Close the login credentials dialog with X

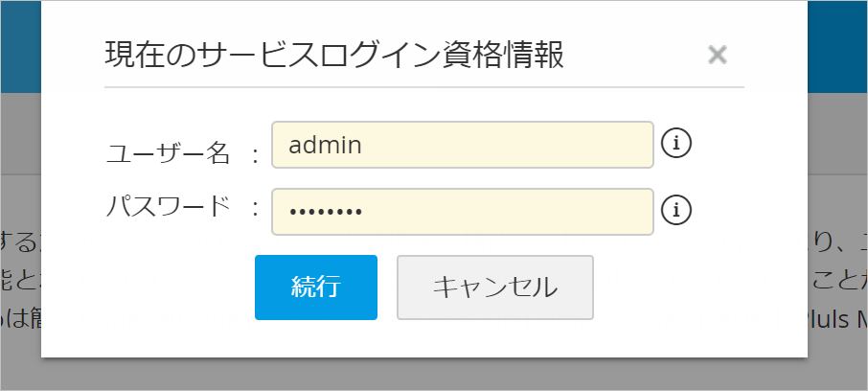pyautogui.click(x=717, y=55)
